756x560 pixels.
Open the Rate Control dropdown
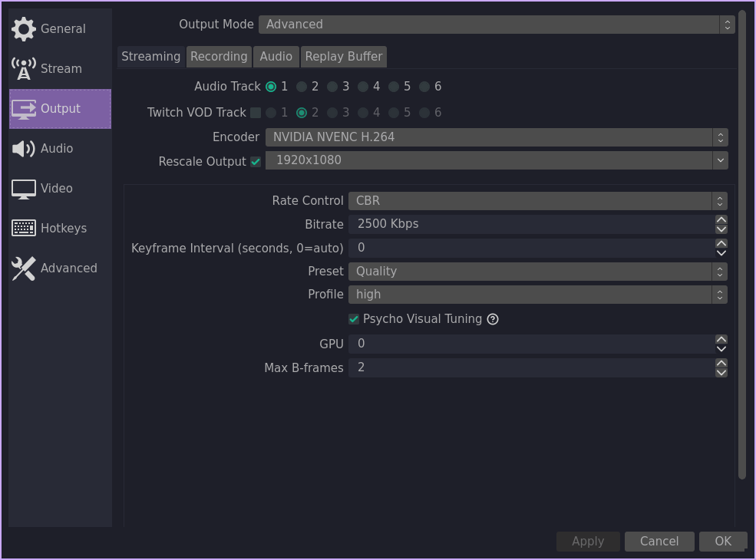click(x=537, y=201)
